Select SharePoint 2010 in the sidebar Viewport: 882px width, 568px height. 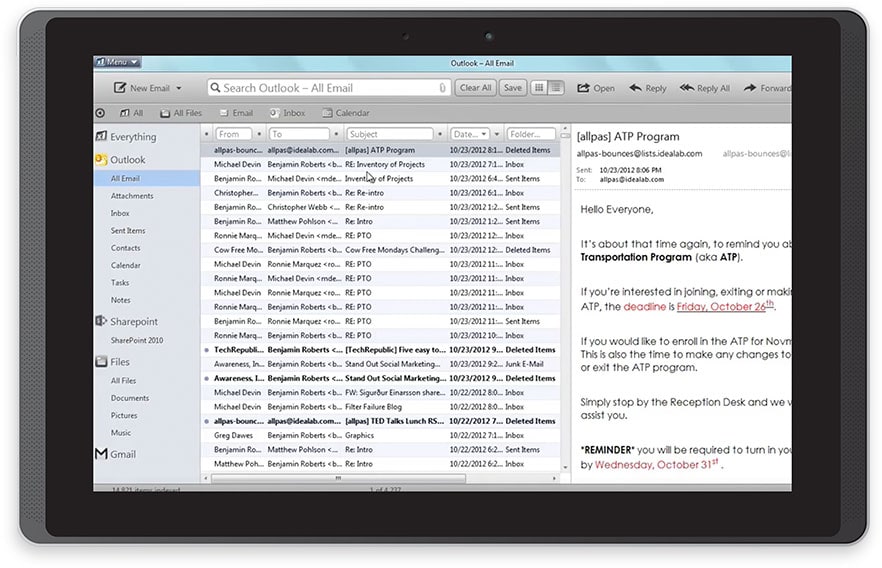(x=137, y=340)
